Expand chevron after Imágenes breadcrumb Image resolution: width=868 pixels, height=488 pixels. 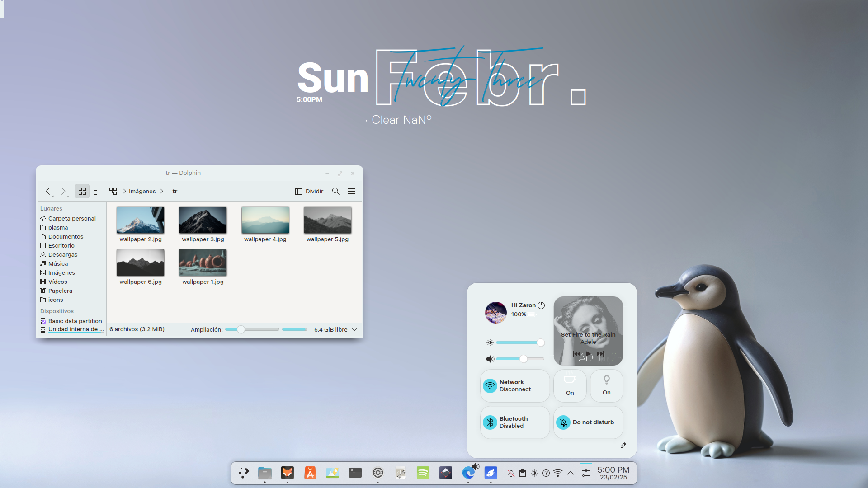161,191
